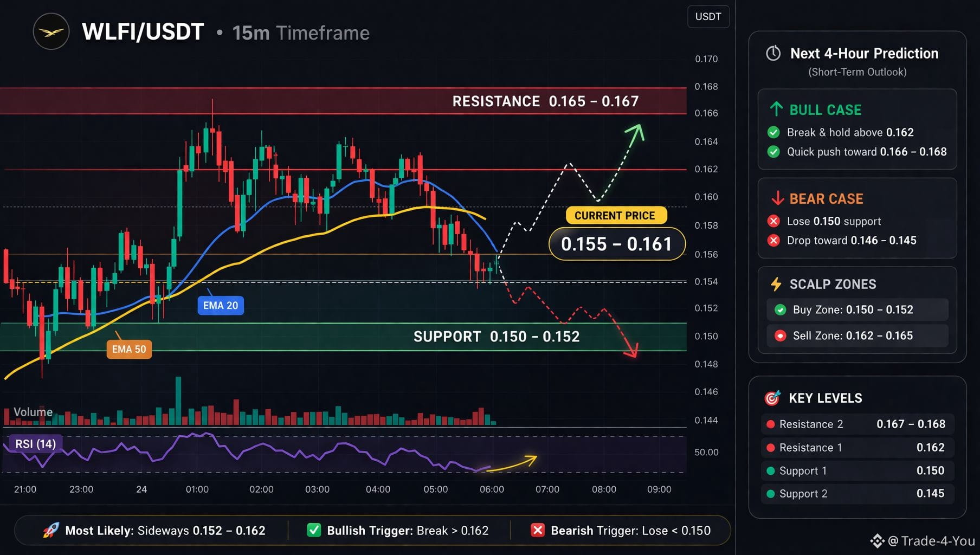Click the KEY LEVELS heading
980x555 pixels.
tap(825, 398)
